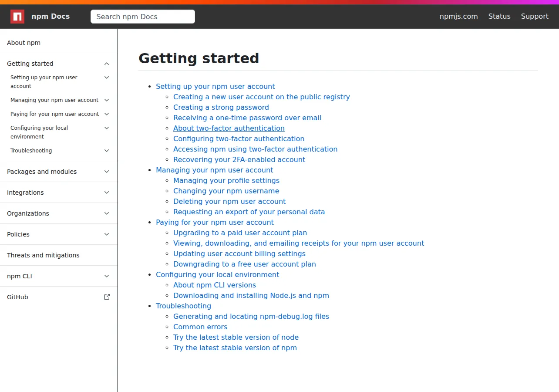Open Downloading and installing Node.js and npm
The height and width of the screenshot is (392, 559).
[x=251, y=295]
